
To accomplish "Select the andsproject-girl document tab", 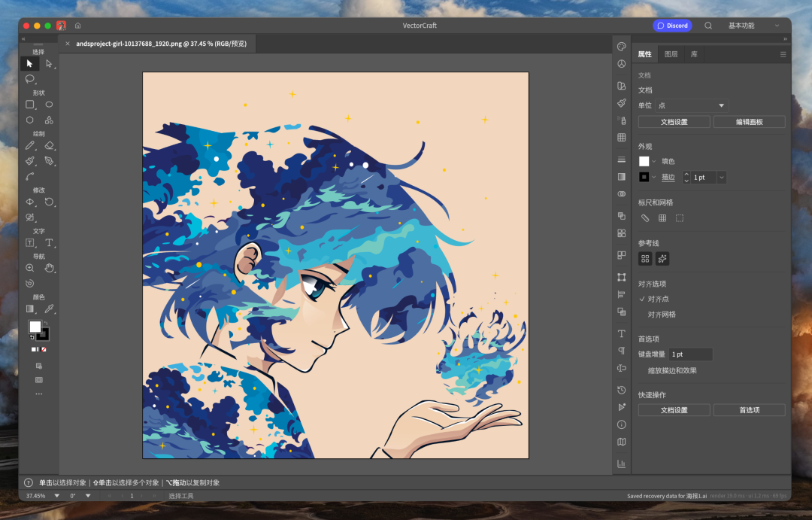I will (161, 44).
